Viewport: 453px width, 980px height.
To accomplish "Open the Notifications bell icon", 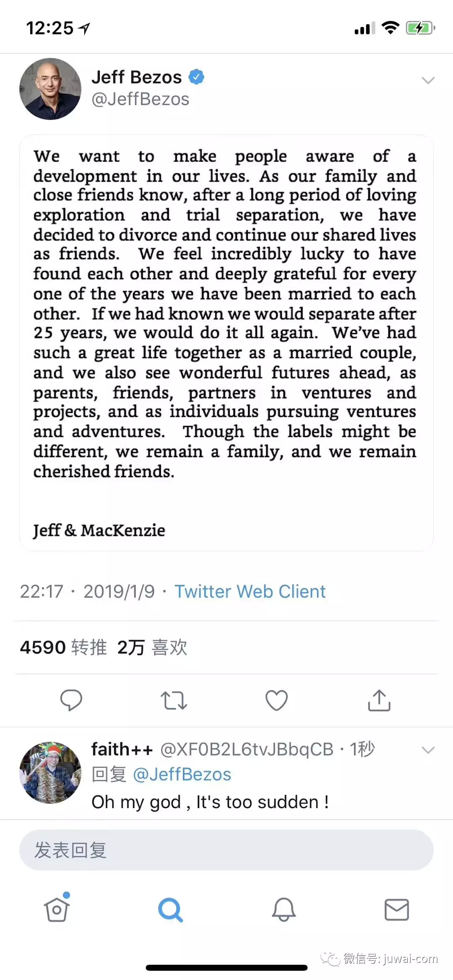I will tap(284, 910).
